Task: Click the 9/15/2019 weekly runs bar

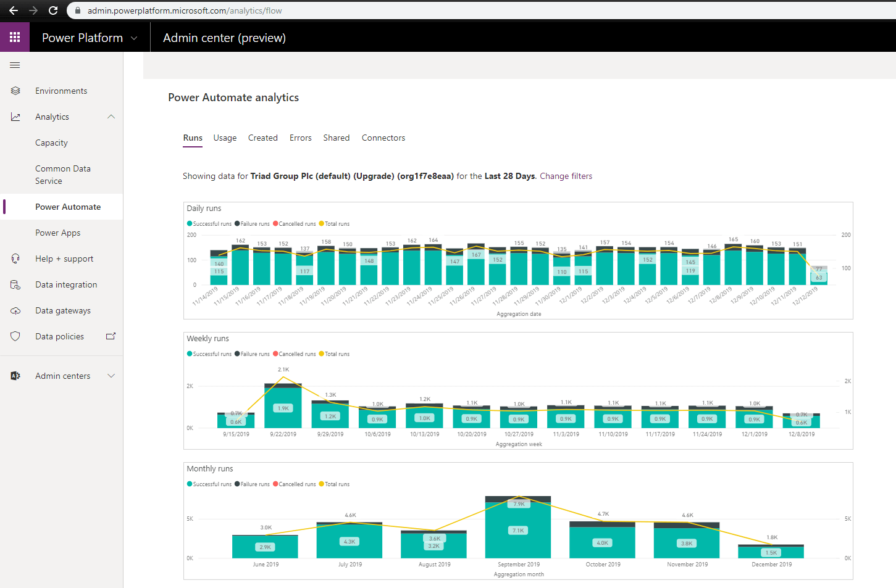Action: pyautogui.click(x=236, y=420)
